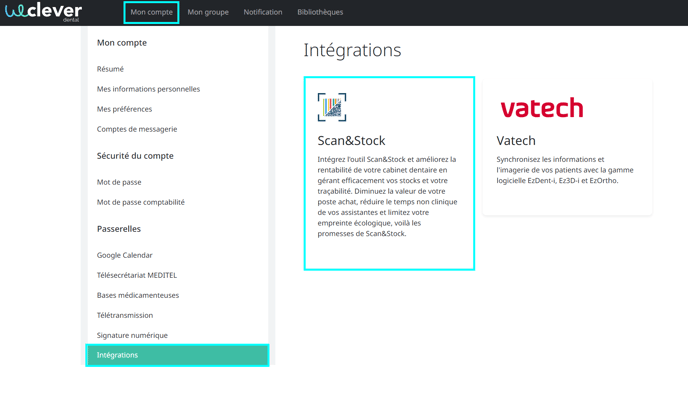Open Mot de passe settings

(x=119, y=182)
